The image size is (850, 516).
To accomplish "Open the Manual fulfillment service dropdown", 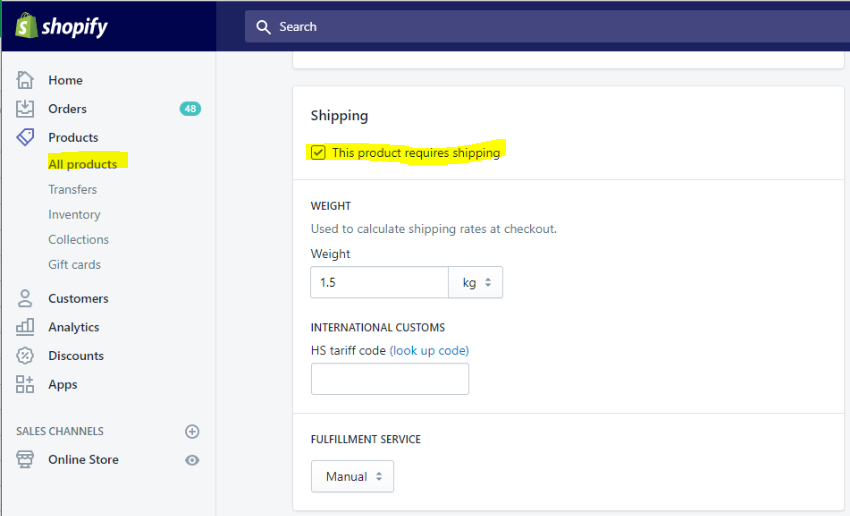I will click(x=352, y=476).
